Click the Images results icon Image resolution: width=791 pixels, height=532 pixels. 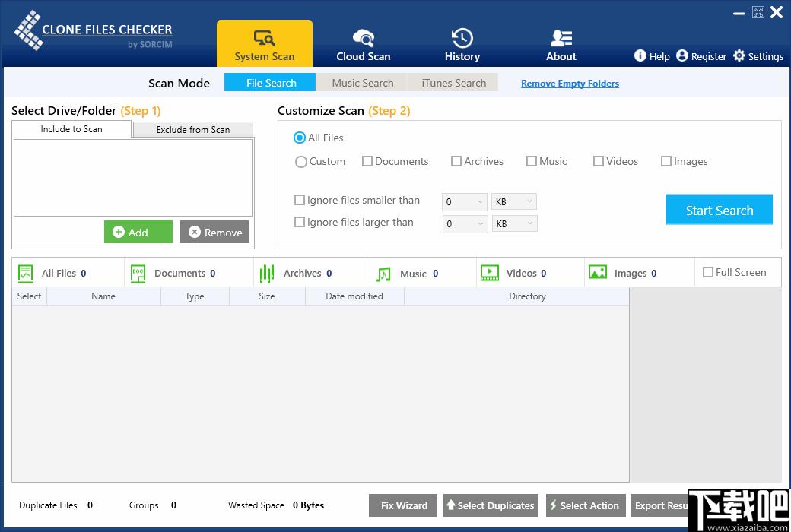[x=598, y=272]
